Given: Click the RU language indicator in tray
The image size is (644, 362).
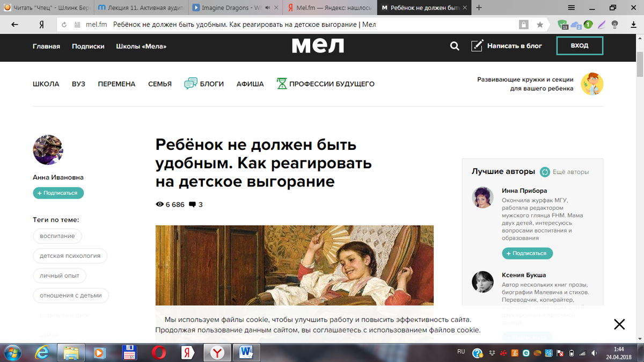Looking at the screenshot, I should [x=461, y=352].
